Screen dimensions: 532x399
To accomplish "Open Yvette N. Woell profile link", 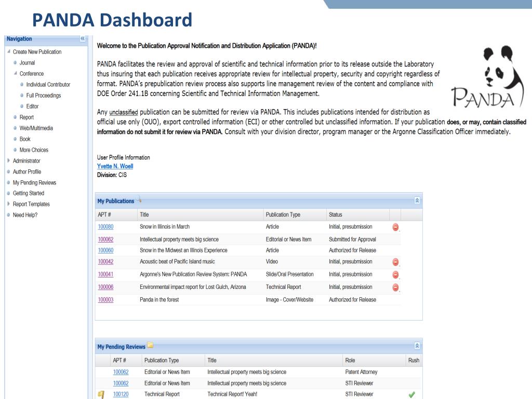I will click(115, 166).
